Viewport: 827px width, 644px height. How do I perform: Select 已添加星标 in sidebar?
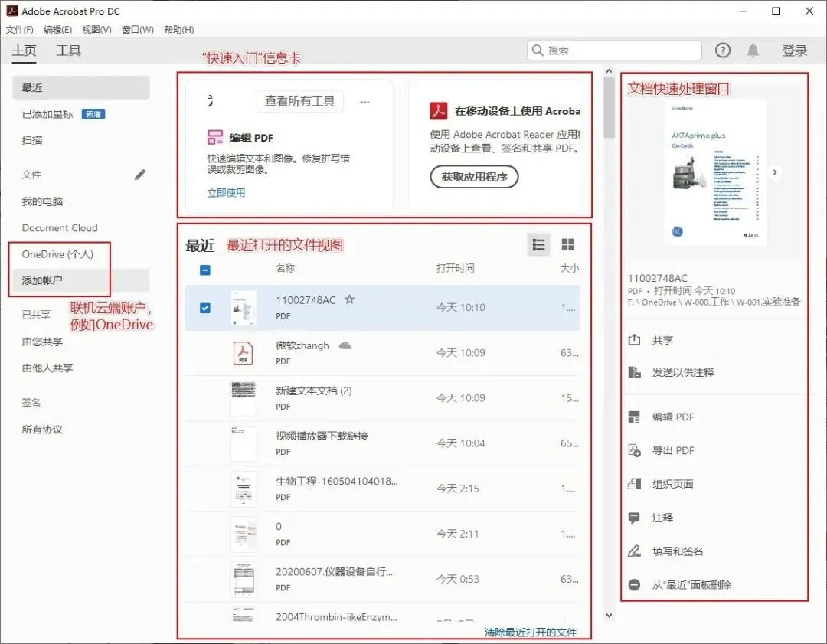47,114
